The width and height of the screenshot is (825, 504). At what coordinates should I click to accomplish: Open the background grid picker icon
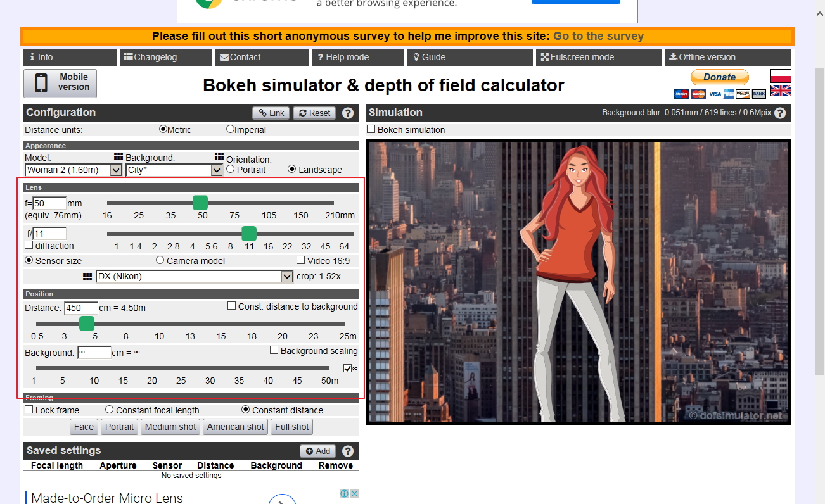219,157
